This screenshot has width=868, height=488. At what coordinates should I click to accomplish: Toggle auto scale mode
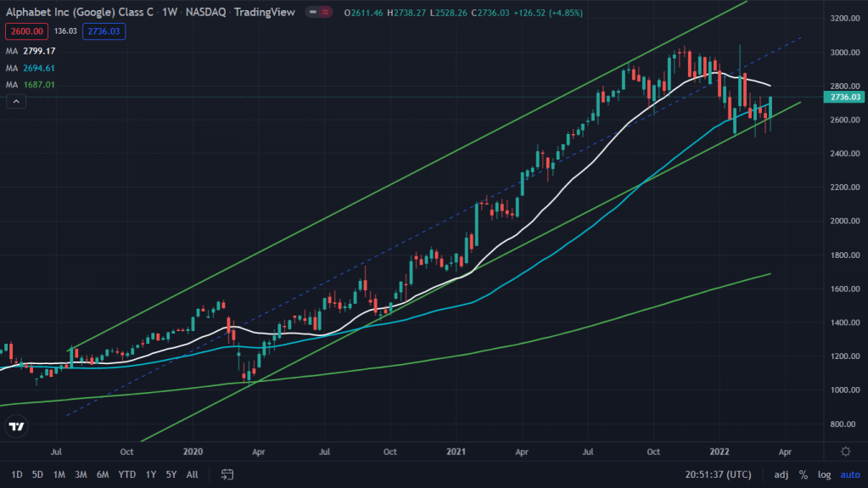[849, 474]
